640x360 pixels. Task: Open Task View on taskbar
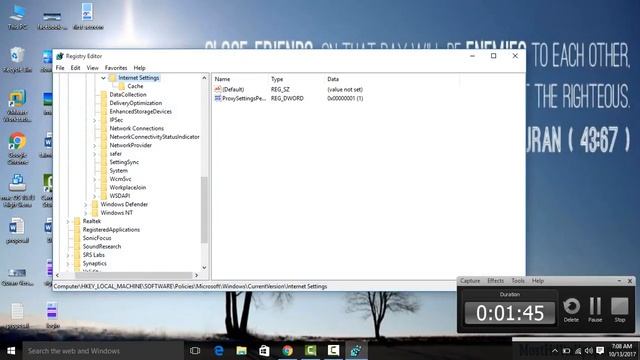click(195, 351)
